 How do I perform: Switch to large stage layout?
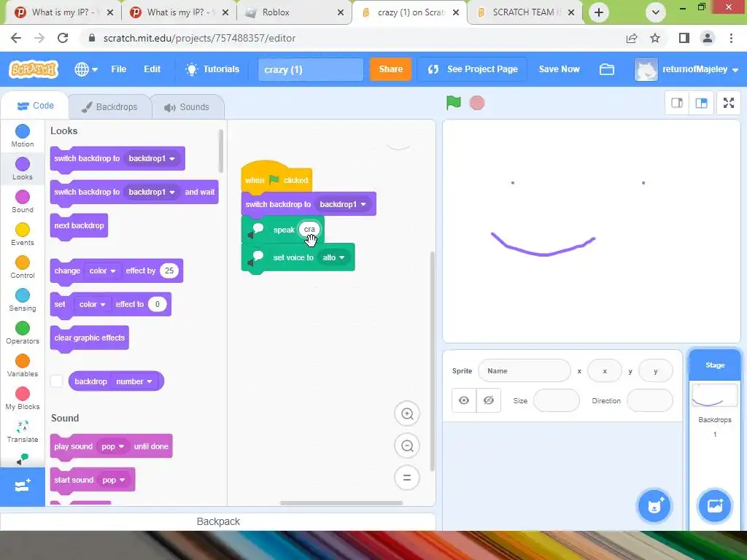[x=701, y=103]
